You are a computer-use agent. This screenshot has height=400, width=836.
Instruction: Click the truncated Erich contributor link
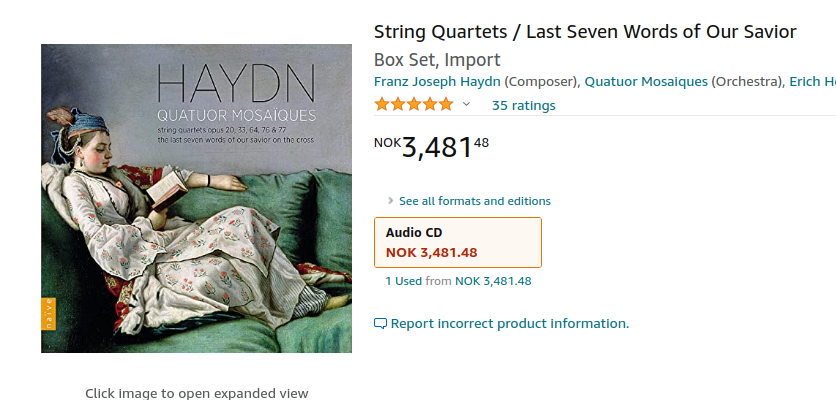click(811, 81)
